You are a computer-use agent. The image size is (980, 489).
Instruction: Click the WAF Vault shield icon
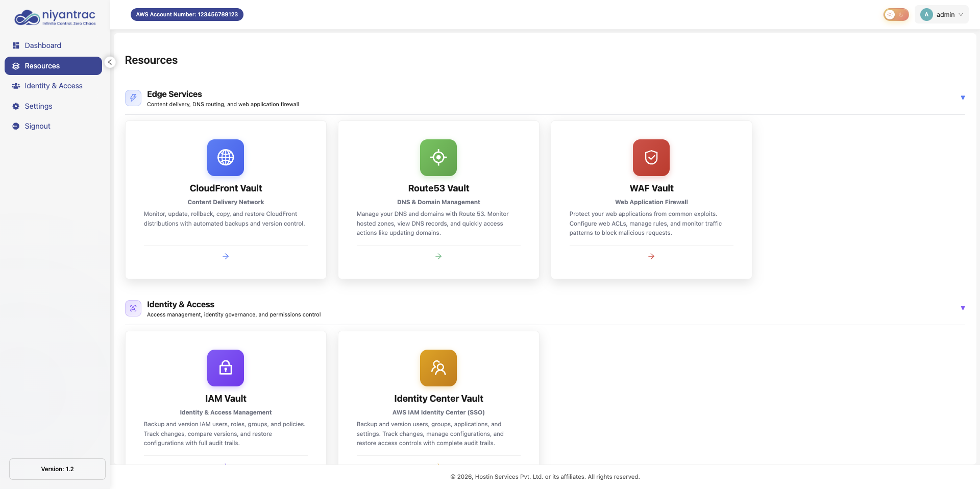651,158
